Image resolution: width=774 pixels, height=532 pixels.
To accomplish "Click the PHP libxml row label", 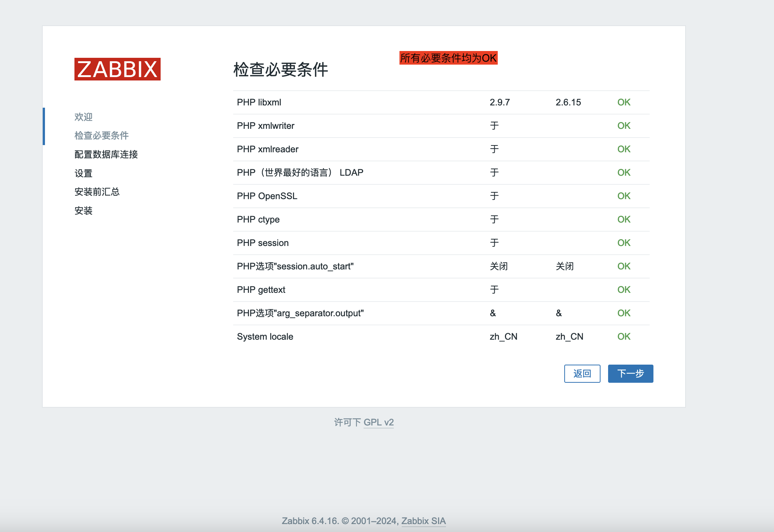I will pyautogui.click(x=259, y=102).
